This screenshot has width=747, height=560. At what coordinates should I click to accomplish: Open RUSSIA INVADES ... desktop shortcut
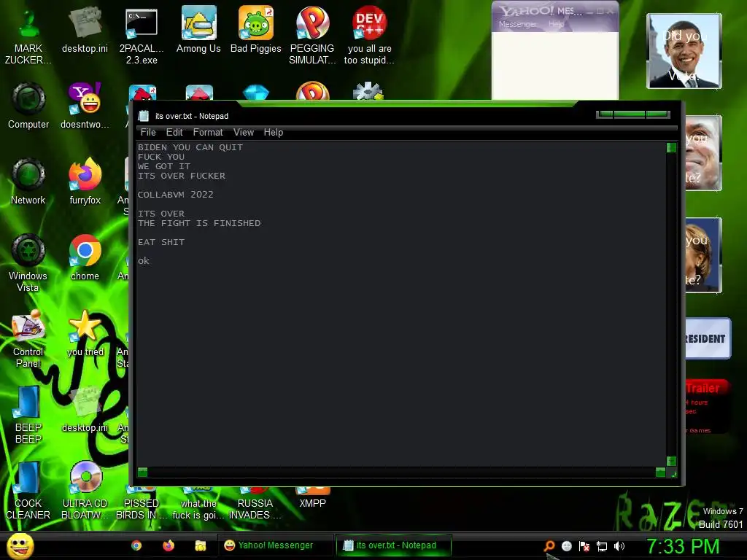click(255, 505)
